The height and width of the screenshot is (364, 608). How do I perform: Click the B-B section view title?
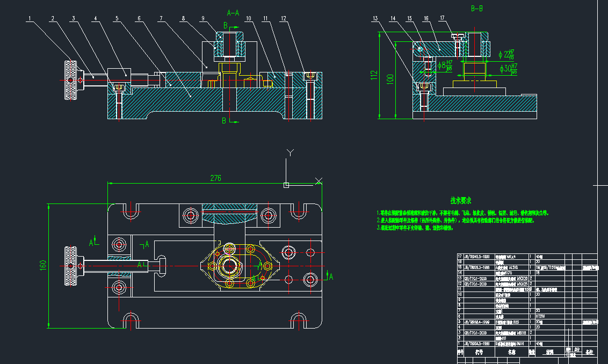pyautogui.click(x=476, y=9)
